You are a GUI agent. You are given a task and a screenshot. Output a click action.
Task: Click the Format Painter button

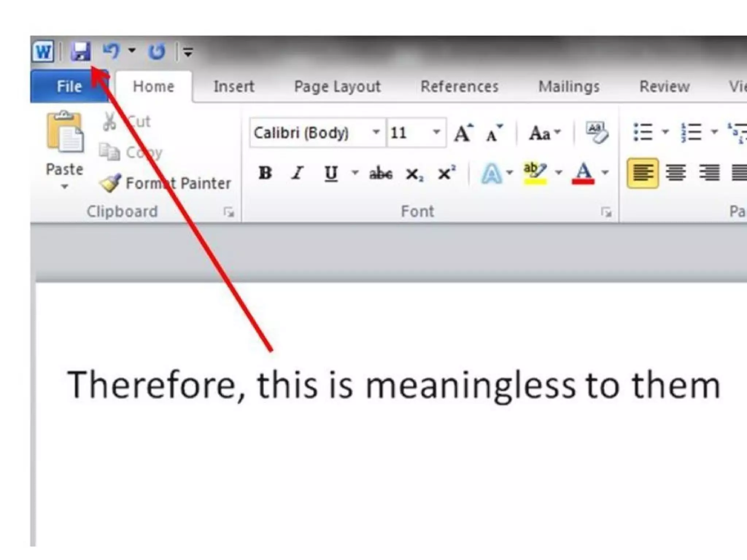pyautogui.click(x=166, y=183)
